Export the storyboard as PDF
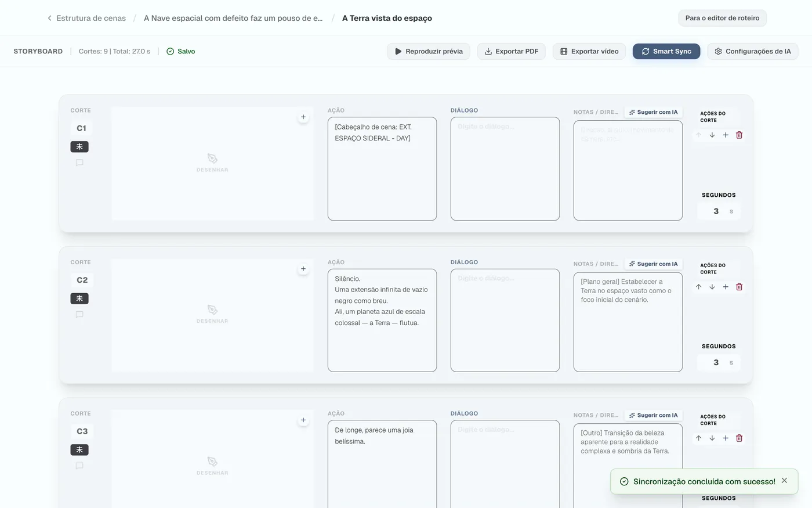This screenshot has height=508, width=812. (x=511, y=51)
